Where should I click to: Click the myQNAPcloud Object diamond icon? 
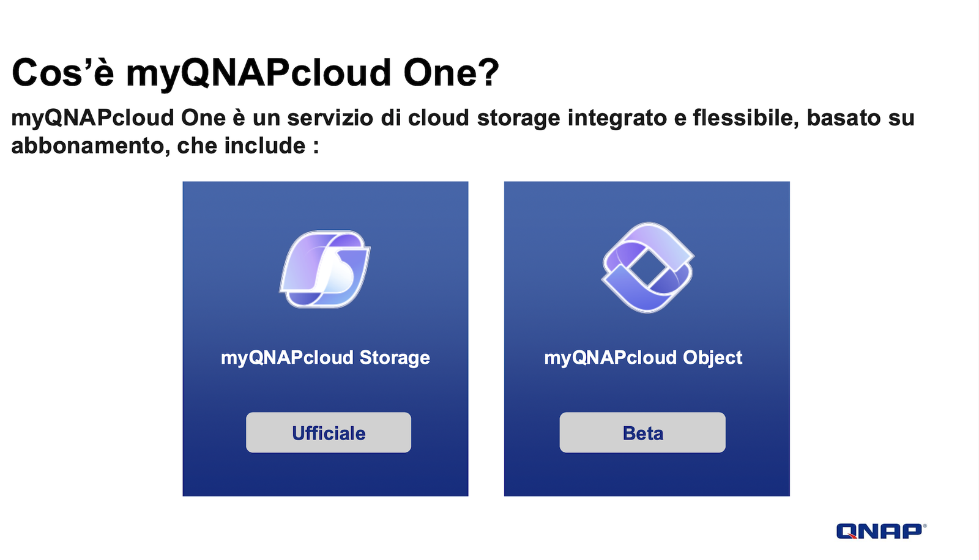[x=647, y=268]
